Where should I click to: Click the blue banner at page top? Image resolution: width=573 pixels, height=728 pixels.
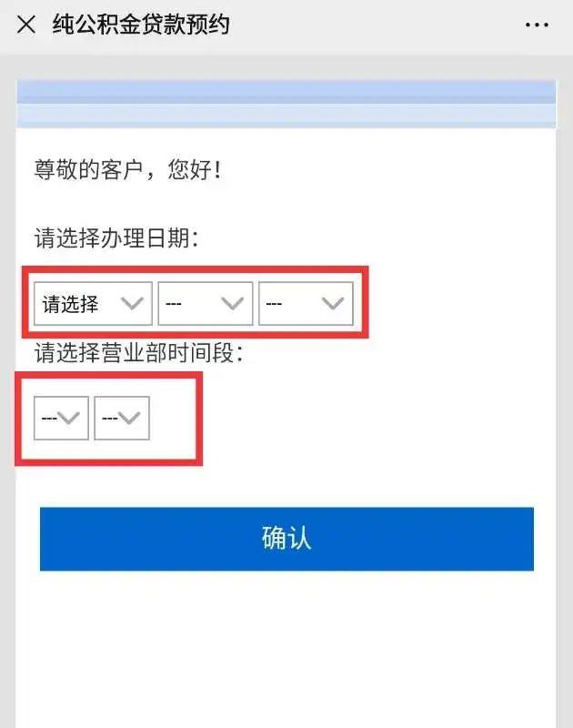[x=286, y=104]
